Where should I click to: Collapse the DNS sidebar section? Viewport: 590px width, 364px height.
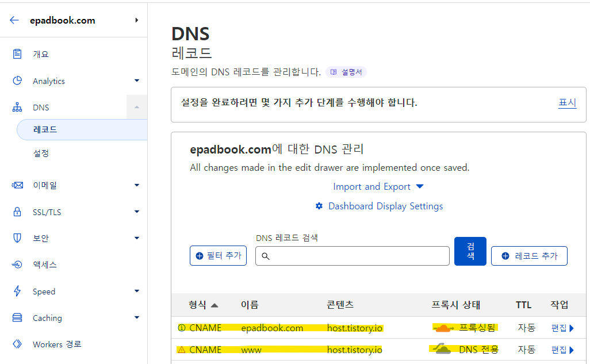point(137,108)
